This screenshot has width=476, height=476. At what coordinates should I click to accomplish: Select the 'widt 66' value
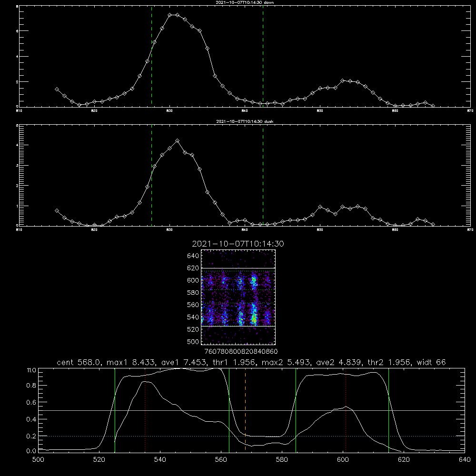(431, 362)
